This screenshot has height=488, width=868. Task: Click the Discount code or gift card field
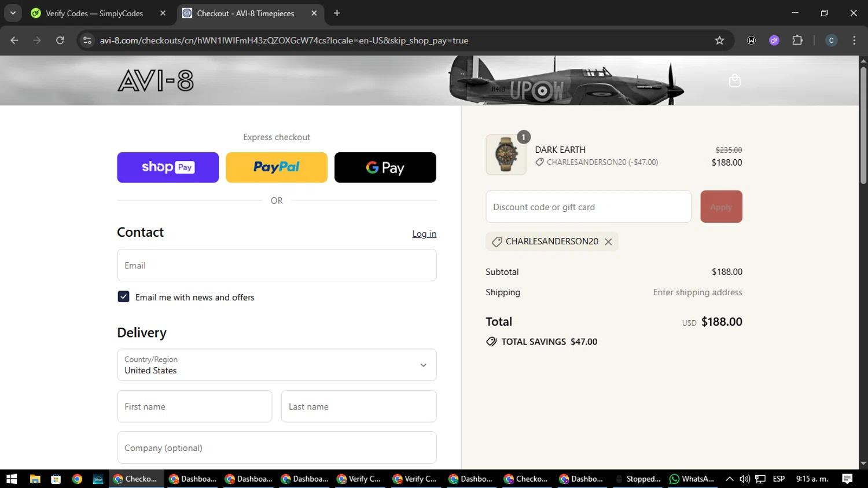pos(589,207)
